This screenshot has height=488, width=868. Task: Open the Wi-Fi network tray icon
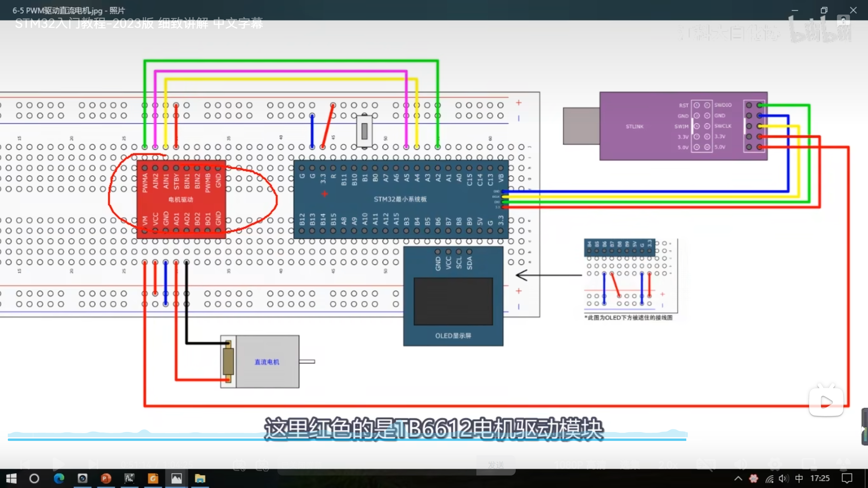tap(769, 479)
